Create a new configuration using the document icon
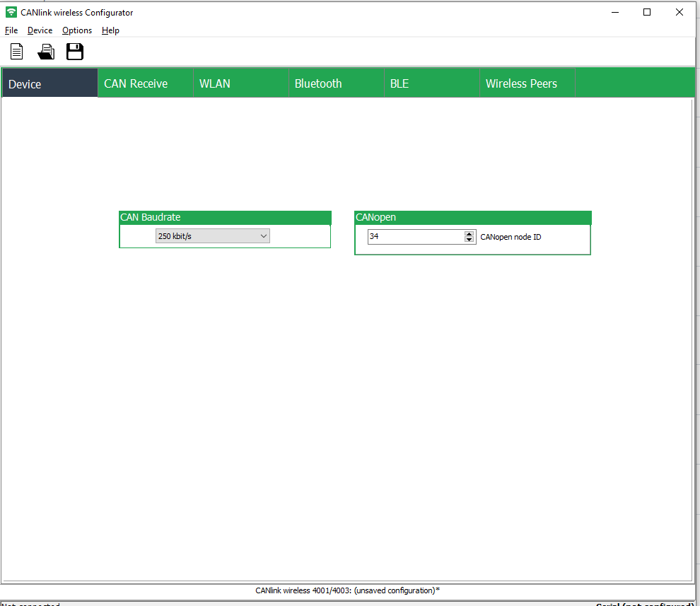 16,51
